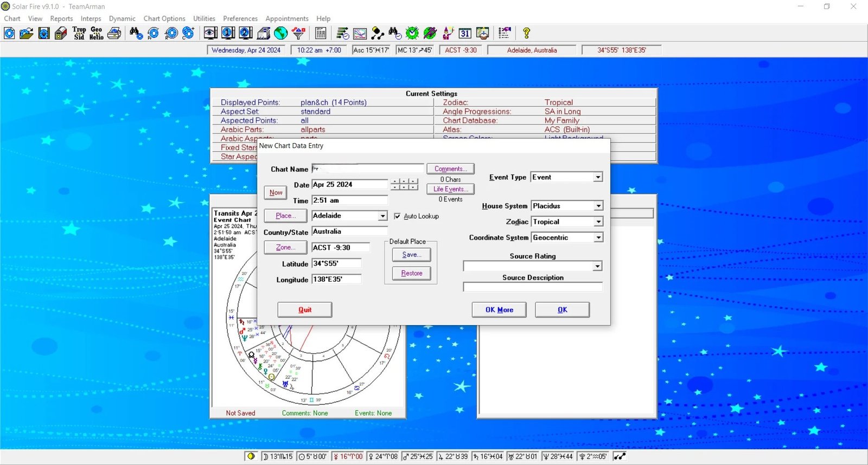Viewport: 868px width, 465px height.
Task: Open the Appointments menu
Action: (287, 18)
